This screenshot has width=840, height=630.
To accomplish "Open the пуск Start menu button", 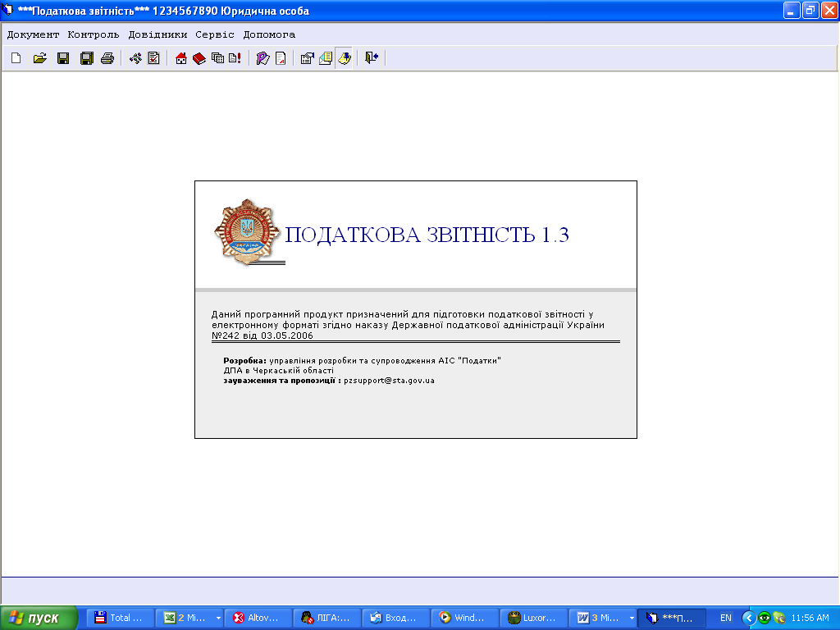I will point(39,618).
